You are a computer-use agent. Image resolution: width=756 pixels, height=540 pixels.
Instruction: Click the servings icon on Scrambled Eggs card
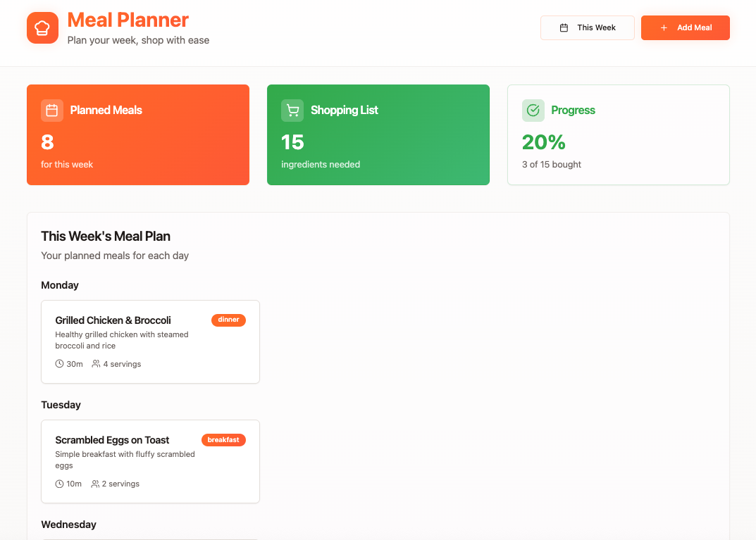95,484
